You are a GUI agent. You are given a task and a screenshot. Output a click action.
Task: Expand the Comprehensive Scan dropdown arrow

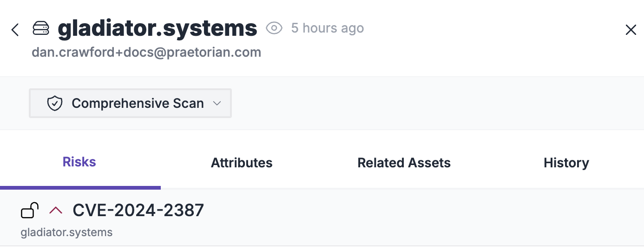pyautogui.click(x=217, y=103)
